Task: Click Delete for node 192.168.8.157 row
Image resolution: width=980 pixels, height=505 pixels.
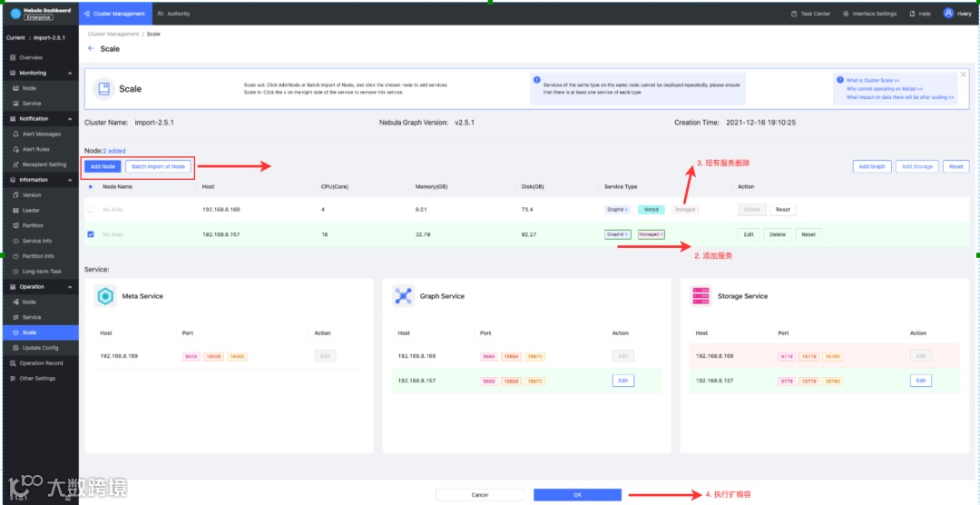Action: coord(777,234)
